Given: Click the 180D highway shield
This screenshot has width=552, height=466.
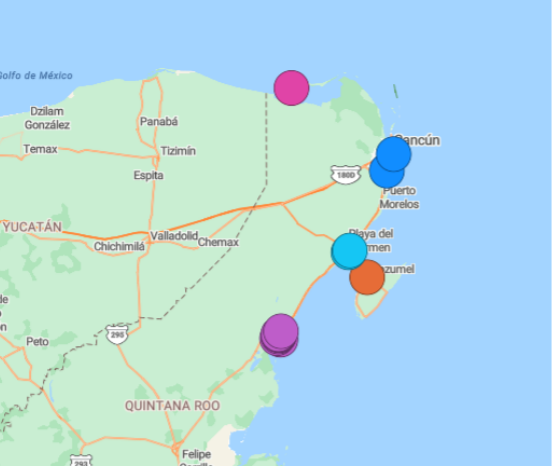Looking at the screenshot, I should [346, 175].
